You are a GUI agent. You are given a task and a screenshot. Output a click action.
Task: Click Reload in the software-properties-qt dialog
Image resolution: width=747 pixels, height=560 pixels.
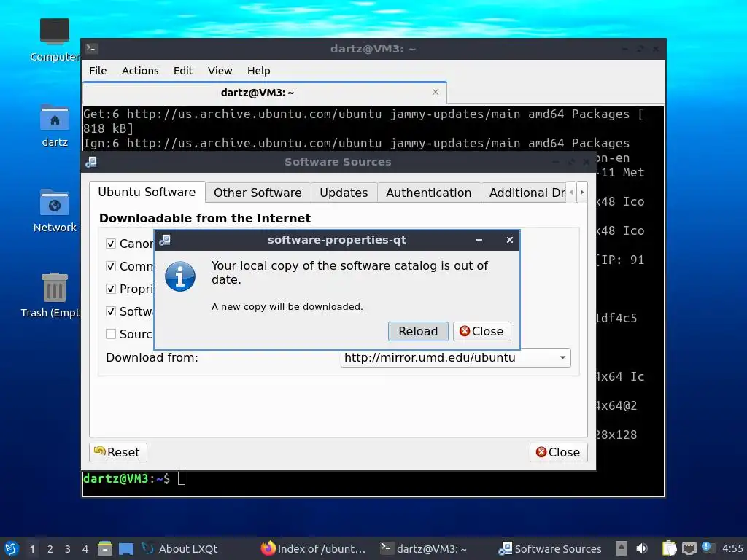[418, 331]
